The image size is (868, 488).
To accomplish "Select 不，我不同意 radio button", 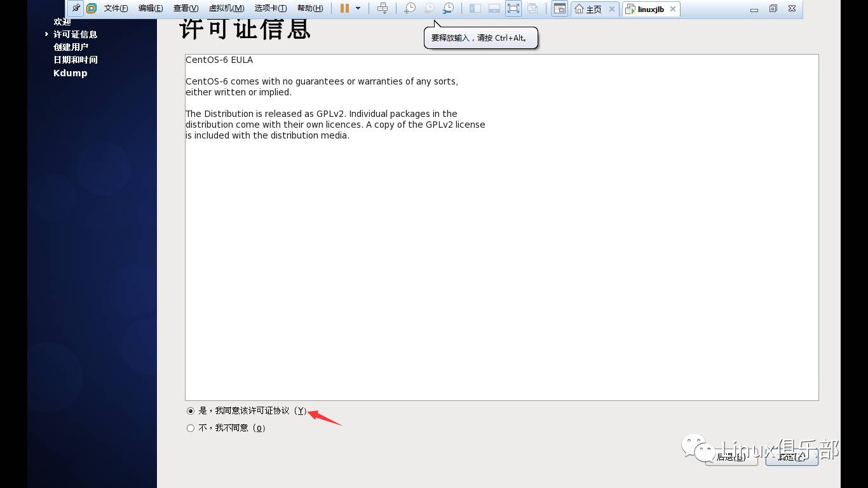I will pos(191,428).
